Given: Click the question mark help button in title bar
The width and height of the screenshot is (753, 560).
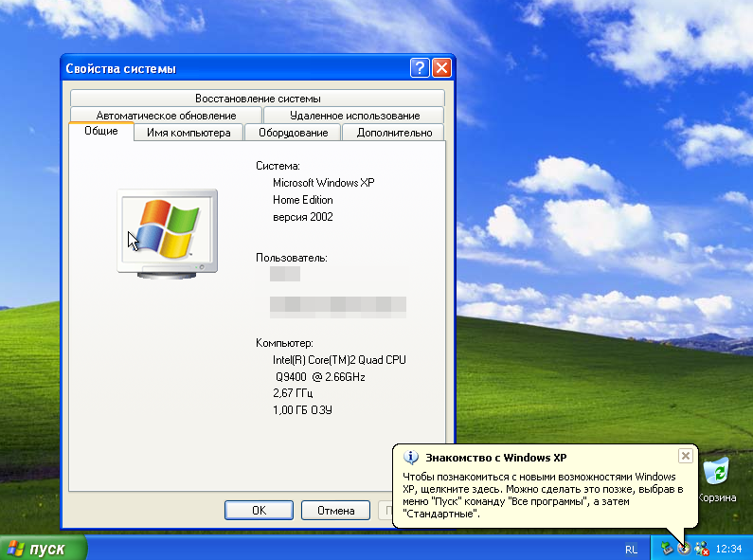Looking at the screenshot, I should (420, 67).
